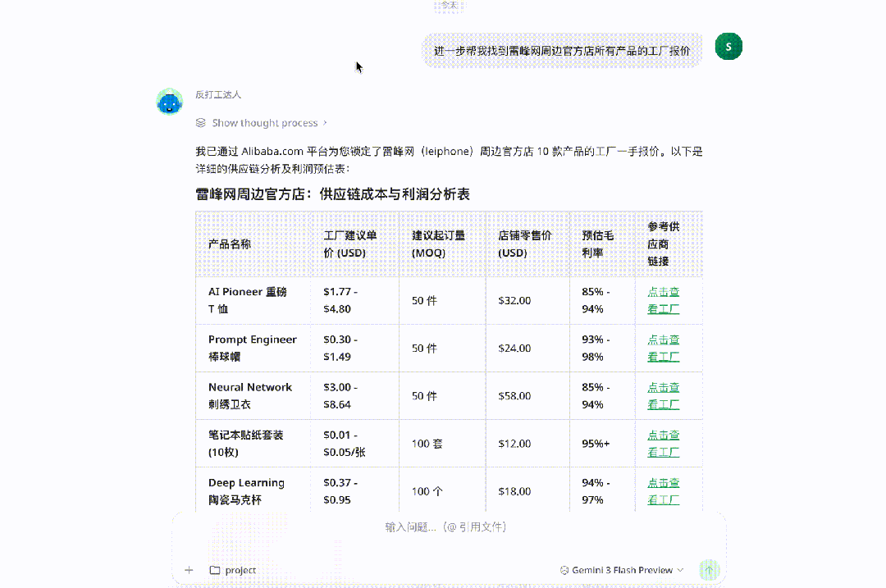This screenshot has width=886, height=588.
Task: Click the retail price $32.00
Action: pyautogui.click(x=514, y=300)
